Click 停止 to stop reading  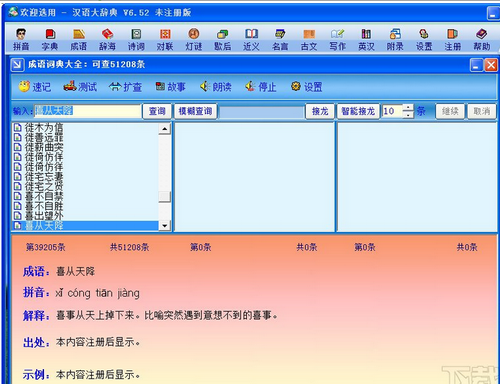(261, 87)
